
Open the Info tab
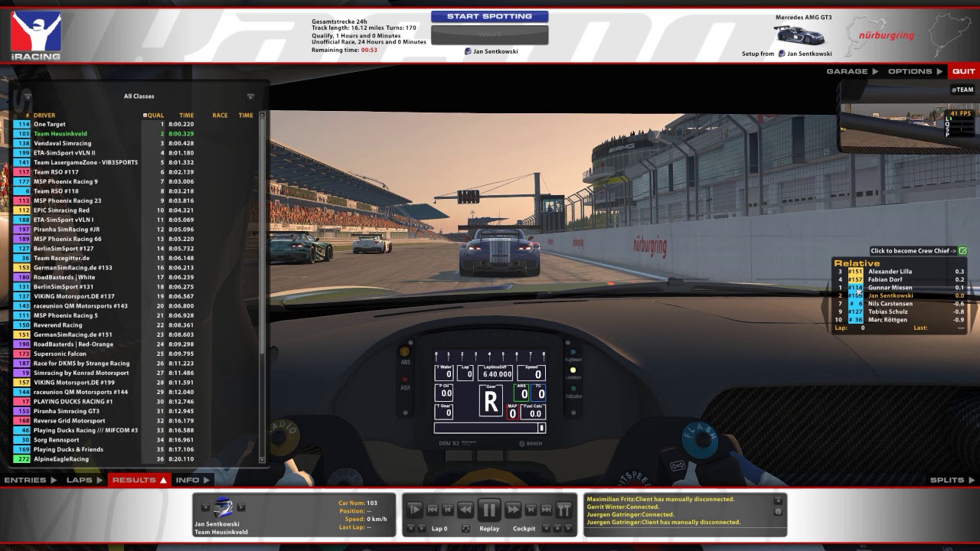coord(193,480)
